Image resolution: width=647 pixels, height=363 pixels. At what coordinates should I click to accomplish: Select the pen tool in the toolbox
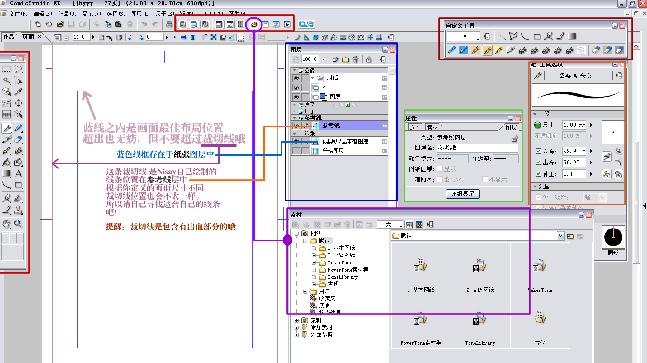(x=7, y=129)
